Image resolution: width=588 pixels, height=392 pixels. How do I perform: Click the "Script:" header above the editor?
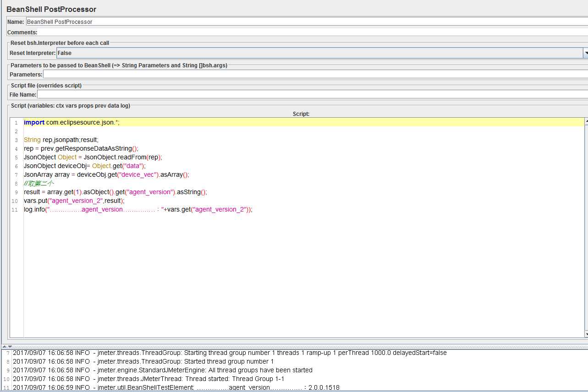pos(301,114)
